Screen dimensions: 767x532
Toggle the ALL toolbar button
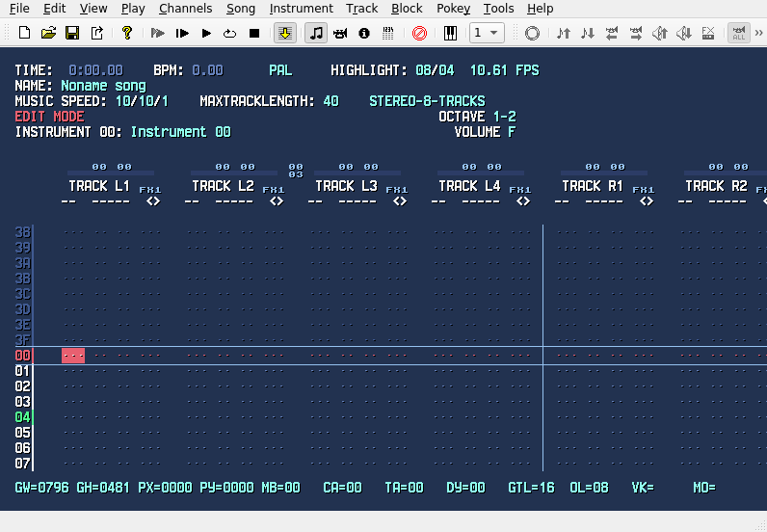(739, 34)
